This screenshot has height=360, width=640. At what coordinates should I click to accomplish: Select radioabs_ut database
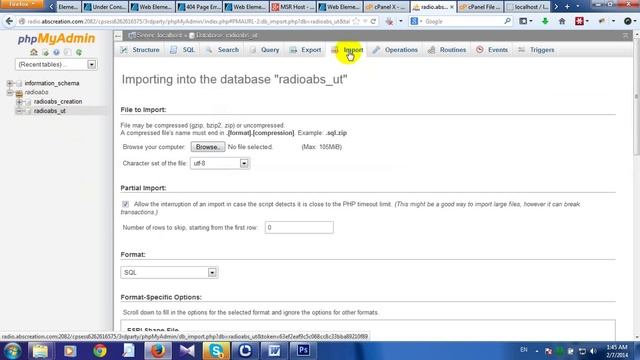[49, 111]
